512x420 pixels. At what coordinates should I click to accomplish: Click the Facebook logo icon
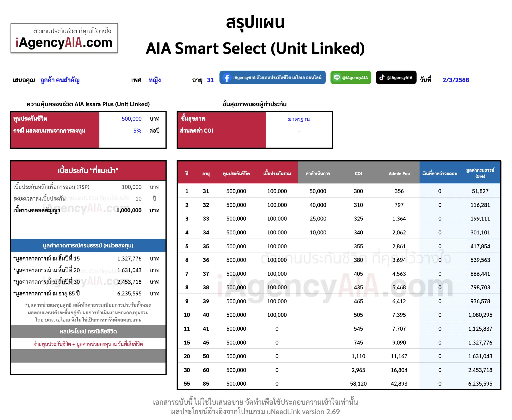tap(227, 78)
